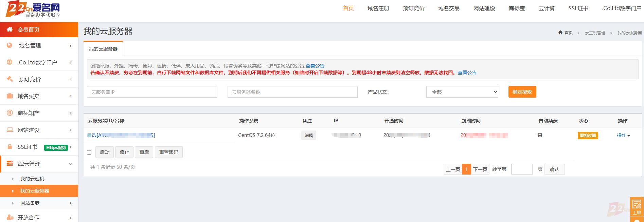Open SSL证书 in top navigation
The image size is (644, 222).
578,8
